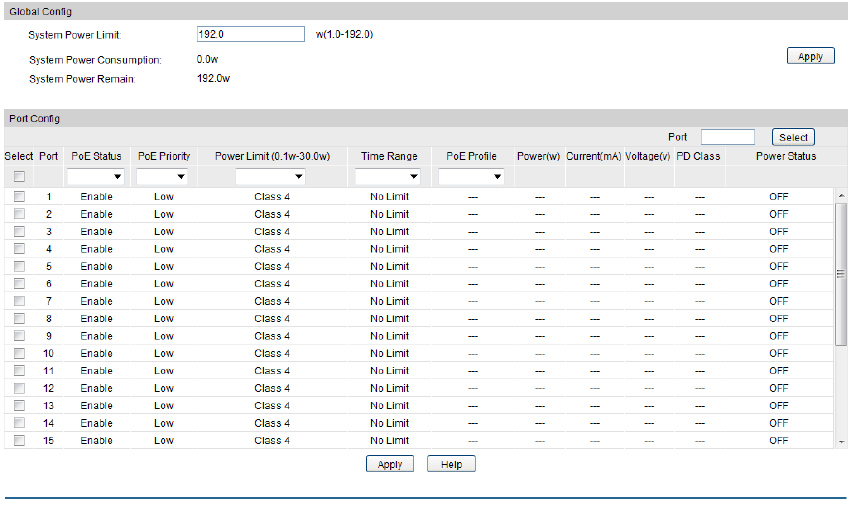Click the System Power Remain value 192.0w
Screen dimensions: 851x505
pyautogui.click(x=213, y=78)
